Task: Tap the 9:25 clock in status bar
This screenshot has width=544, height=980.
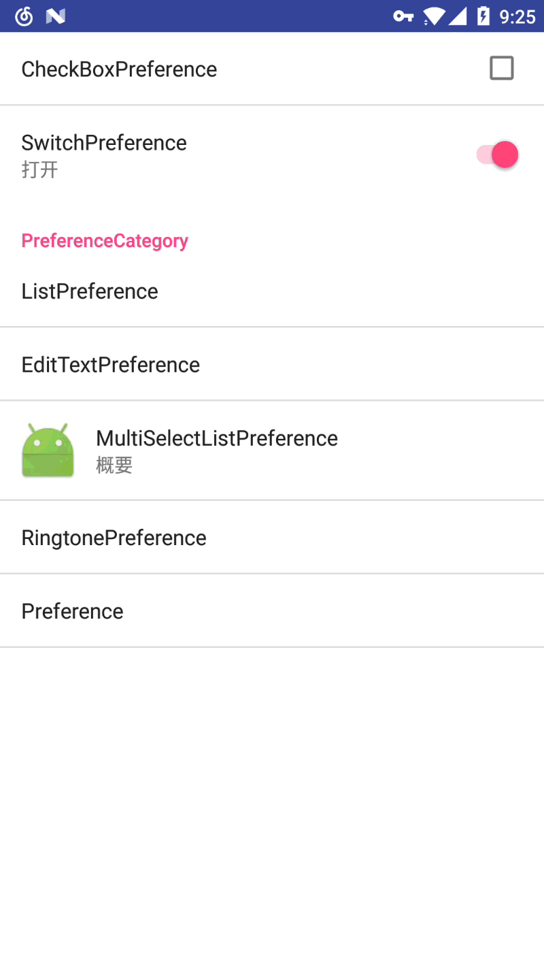Action: click(517, 16)
